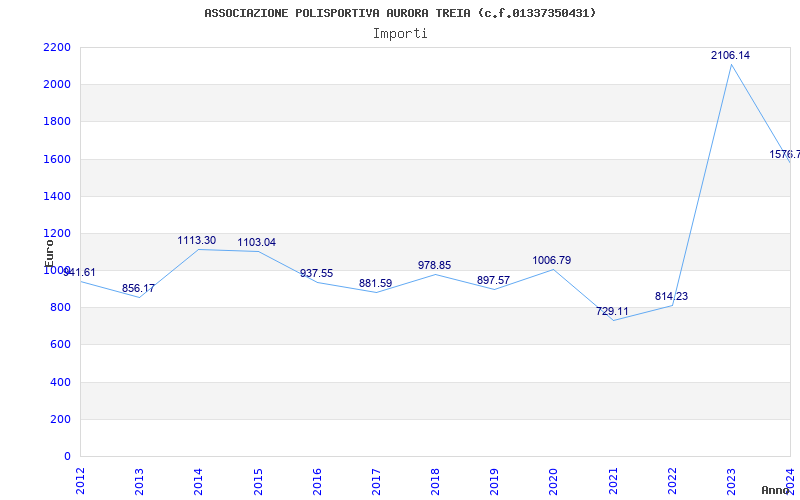Screen dimensions: 800x500
Task: Click the y-axis value 400
Action: coord(60,382)
